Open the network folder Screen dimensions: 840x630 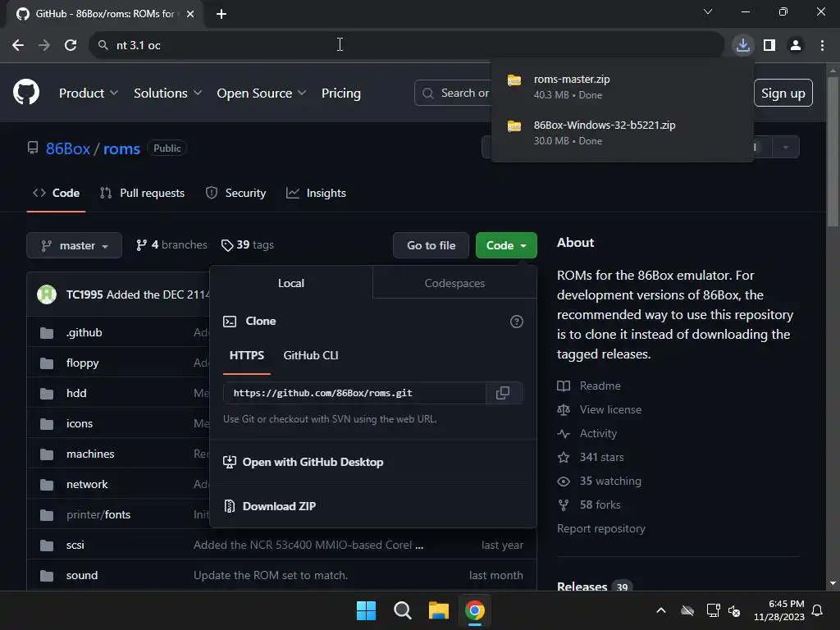tap(87, 484)
